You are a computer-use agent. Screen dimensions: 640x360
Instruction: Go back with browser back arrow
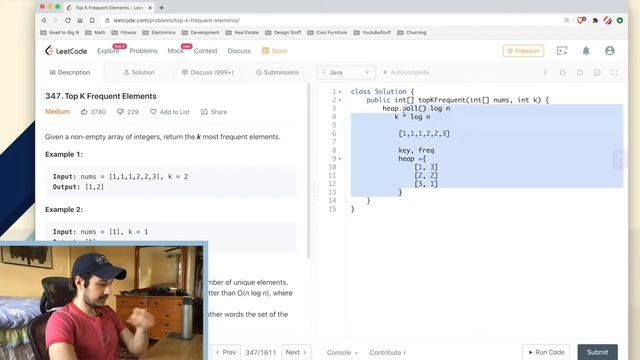tap(44, 20)
